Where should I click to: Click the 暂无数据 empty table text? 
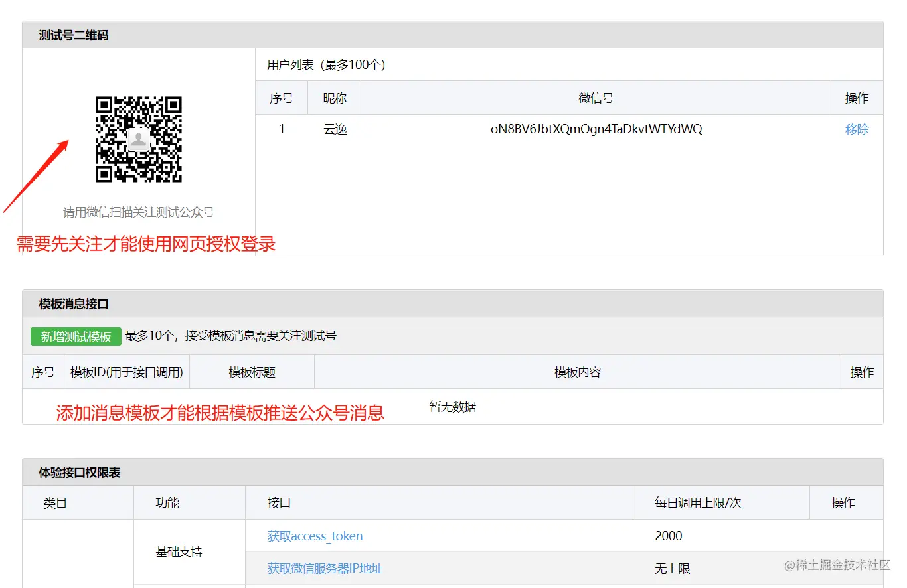452,407
